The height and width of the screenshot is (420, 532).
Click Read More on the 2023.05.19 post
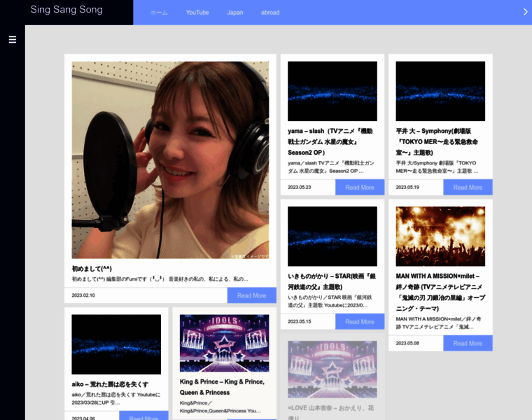click(468, 188)
